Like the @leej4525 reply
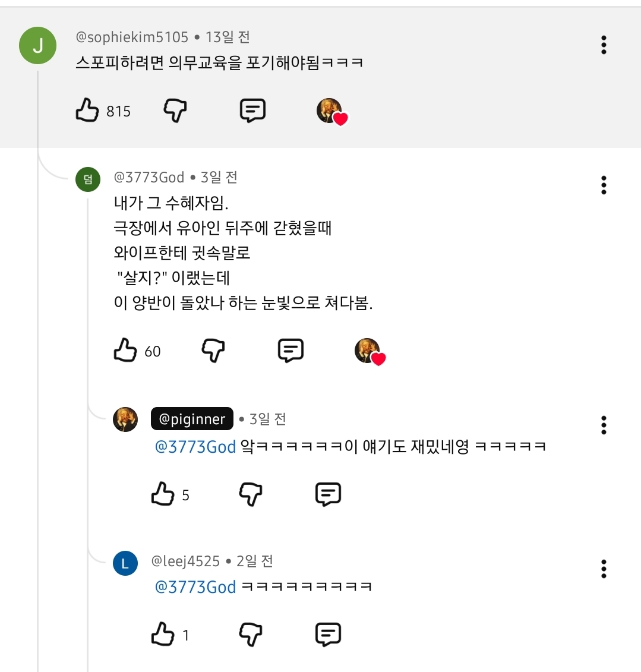Viewport: 641px width, 672px height. tap(163, 635)
